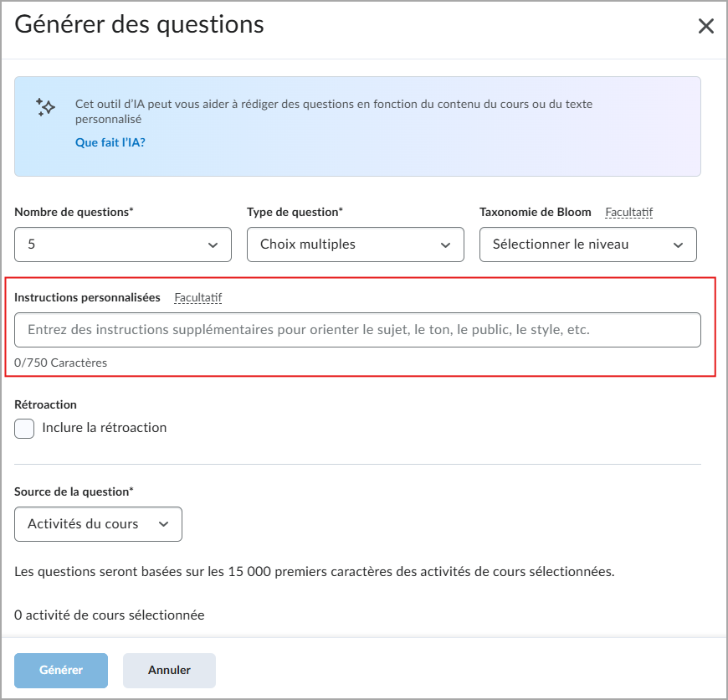Click Facultatif next to Taxonomie de Bloom
Viewport: 728px width, 700px height.
[x=629, y=212]
